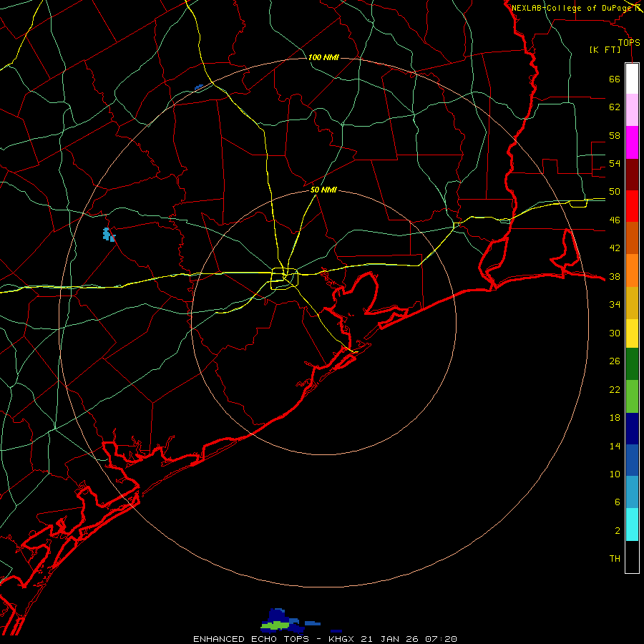Viewport: 644px width, 644px height.
Task: Click the "22" legend value
Action: click(x=615, y=390)
